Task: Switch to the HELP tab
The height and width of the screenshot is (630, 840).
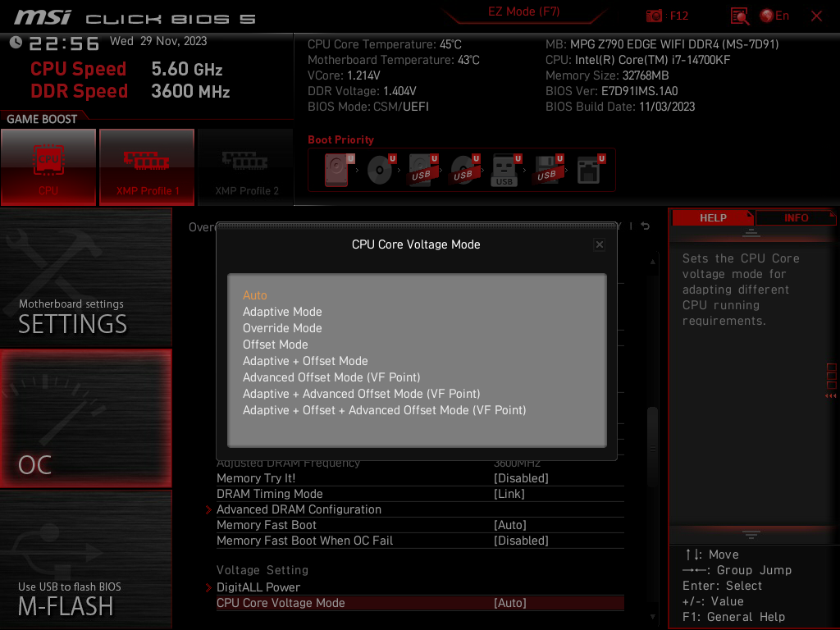Action: pyautogui.click(x=713, y=217)
